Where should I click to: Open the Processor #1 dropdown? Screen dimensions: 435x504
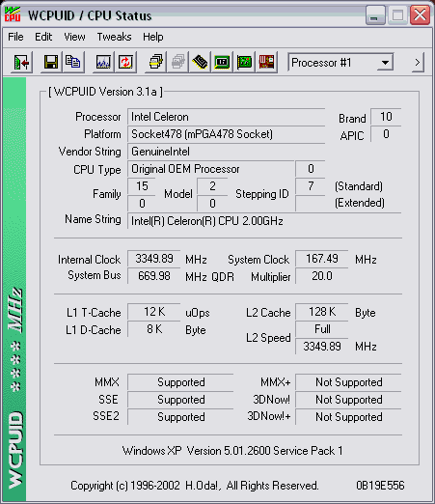340,63
